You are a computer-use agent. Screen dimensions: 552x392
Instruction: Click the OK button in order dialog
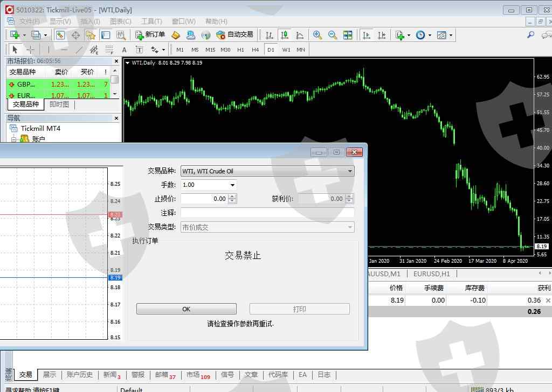click(186, 309)
